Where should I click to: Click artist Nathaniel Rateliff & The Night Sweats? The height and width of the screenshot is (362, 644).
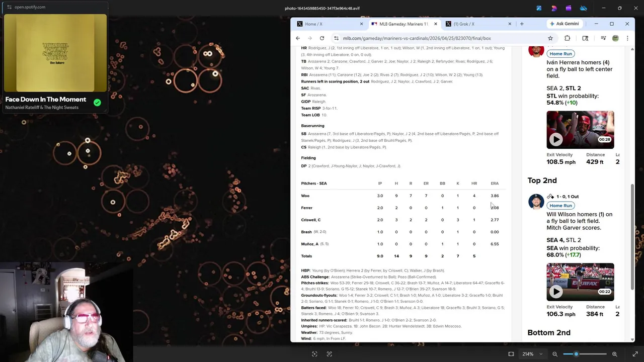42,108
